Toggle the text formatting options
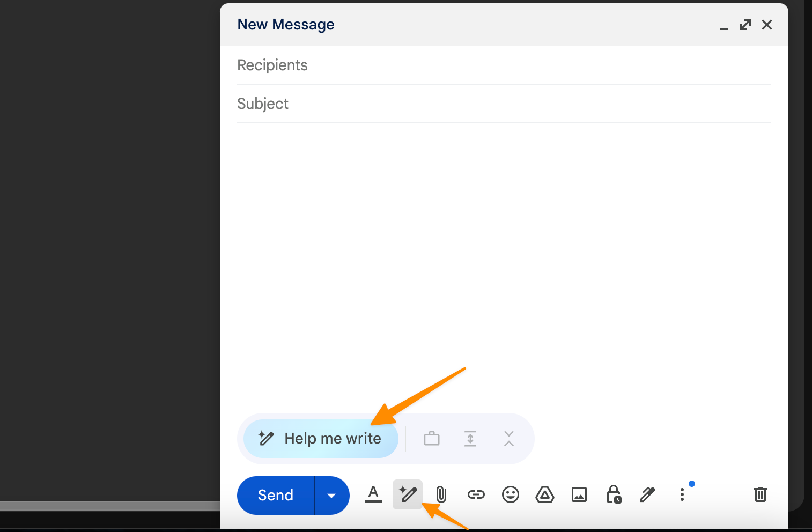 (373, 494)
